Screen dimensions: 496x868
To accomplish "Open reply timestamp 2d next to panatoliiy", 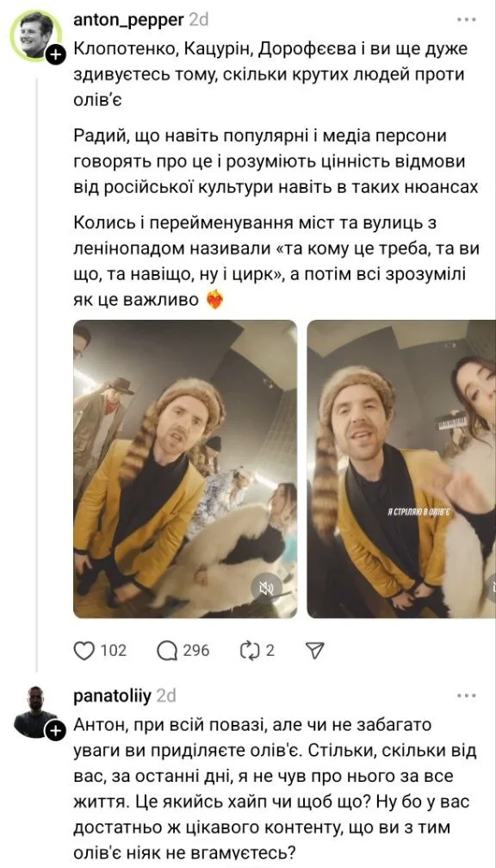I will [166, 696].
